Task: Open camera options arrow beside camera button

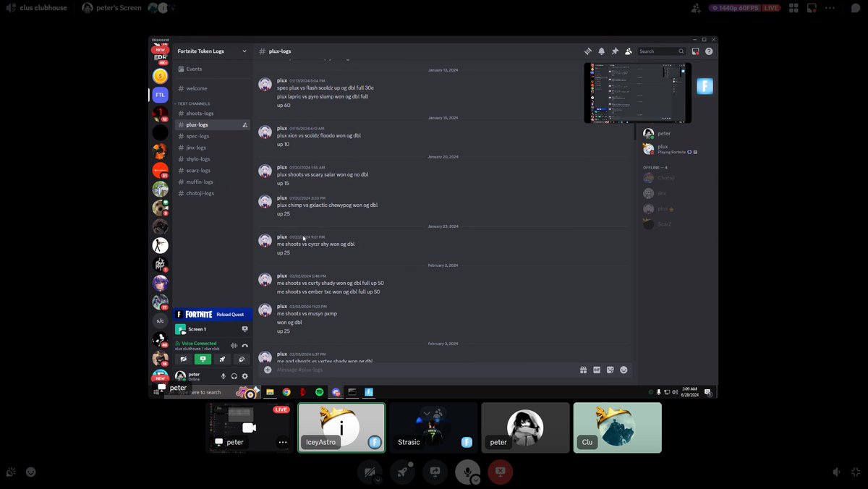Action: 378,480
